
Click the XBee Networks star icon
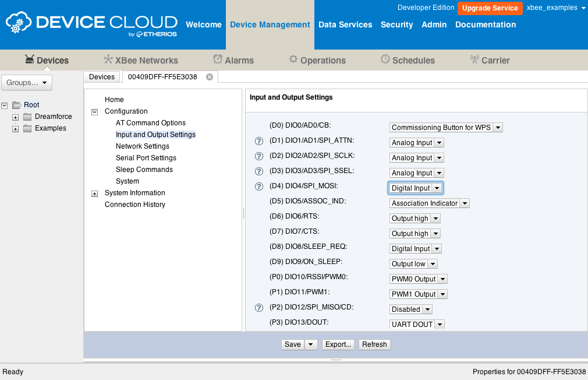coord(108,59)
